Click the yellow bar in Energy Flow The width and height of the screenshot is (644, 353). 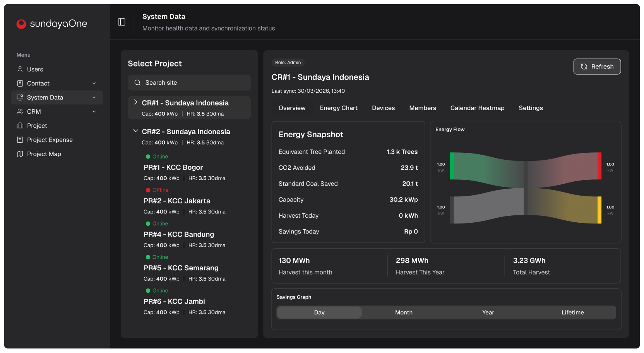599,210
